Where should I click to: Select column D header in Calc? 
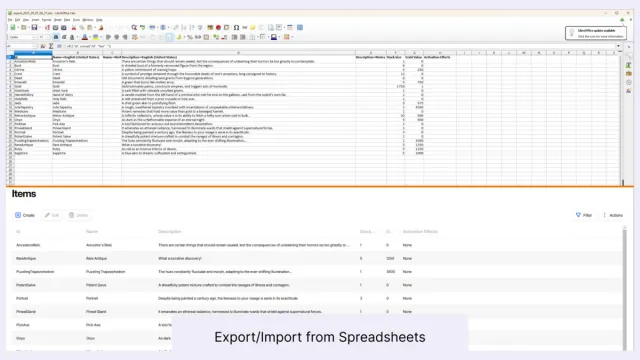238,53
